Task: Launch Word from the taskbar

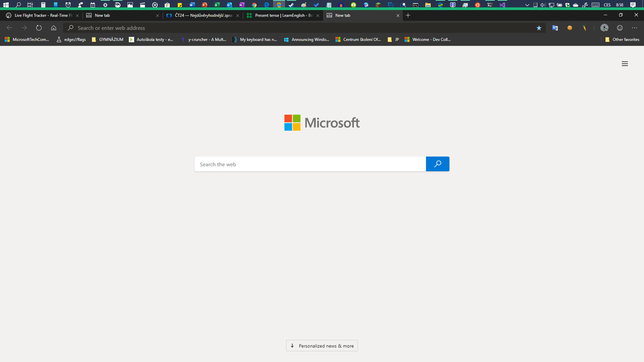Action: (x=192, y=5)
